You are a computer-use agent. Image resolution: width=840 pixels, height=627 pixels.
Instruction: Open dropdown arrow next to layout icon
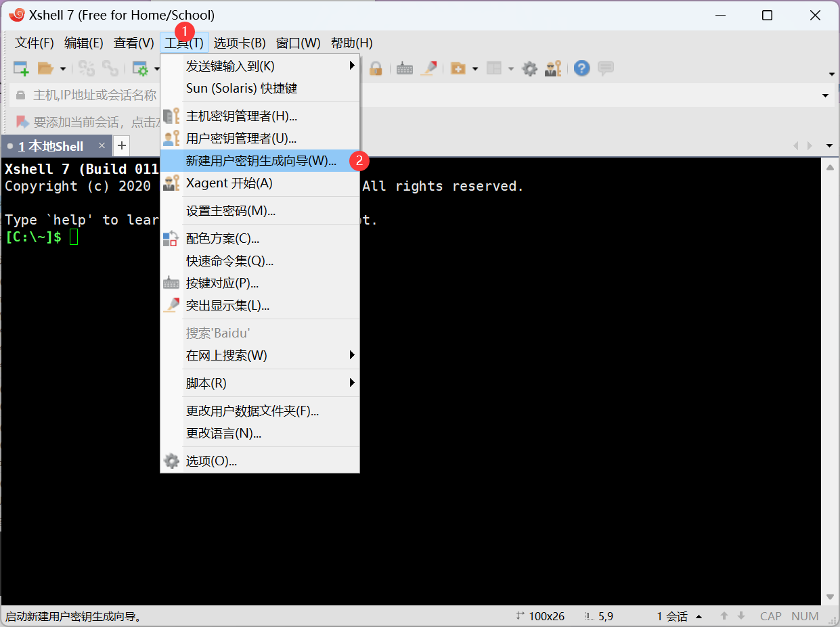tap(511, 68)
